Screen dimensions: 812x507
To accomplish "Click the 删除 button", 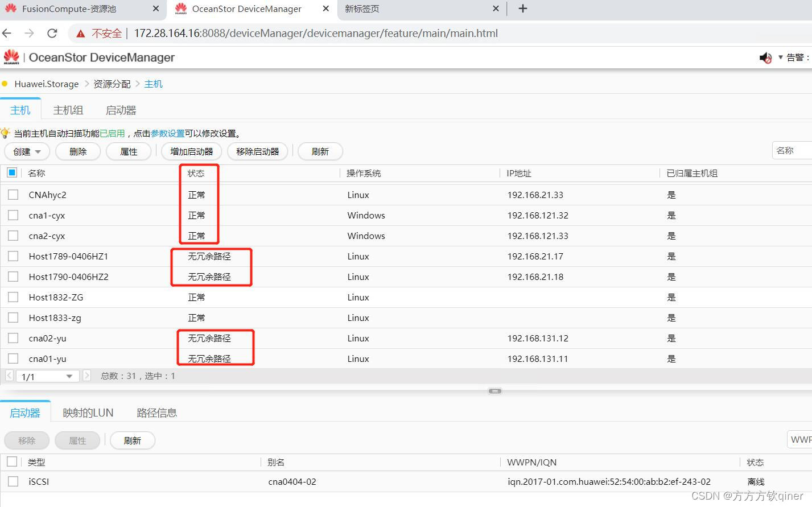I will click(78, 151).
